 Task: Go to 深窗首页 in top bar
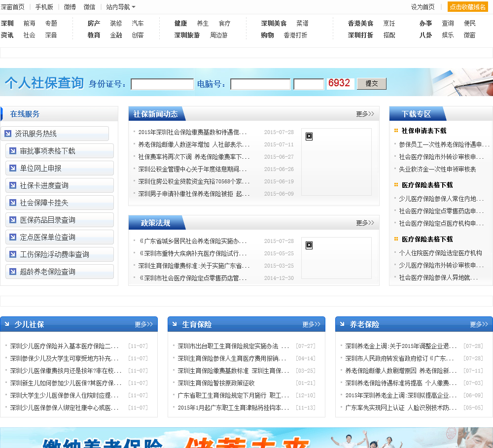13,7
